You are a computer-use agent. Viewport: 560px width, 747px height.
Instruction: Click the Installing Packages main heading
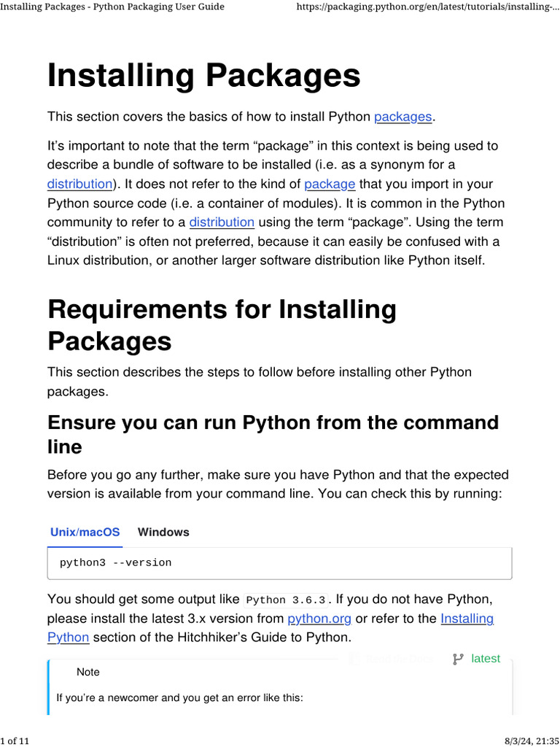point(204,76)
